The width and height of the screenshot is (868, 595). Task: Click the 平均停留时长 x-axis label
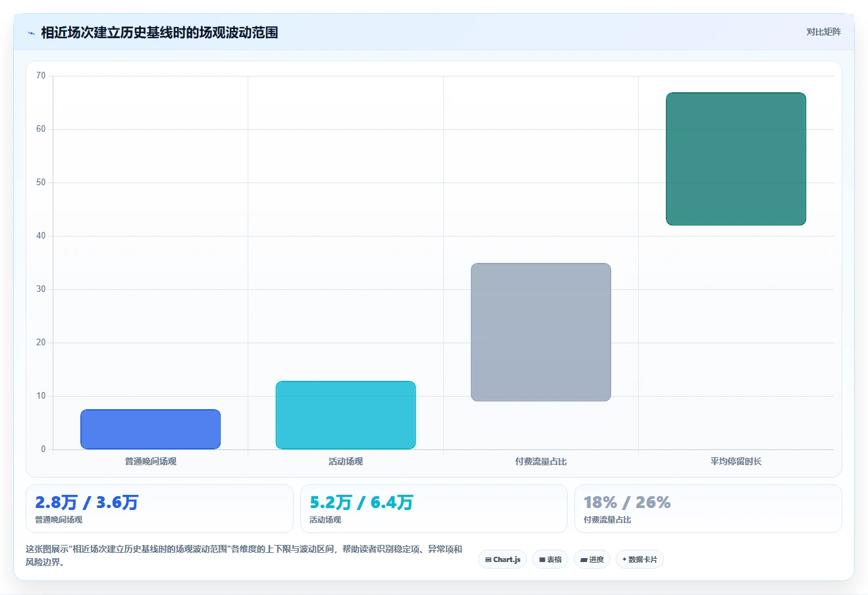coord(736,461)
